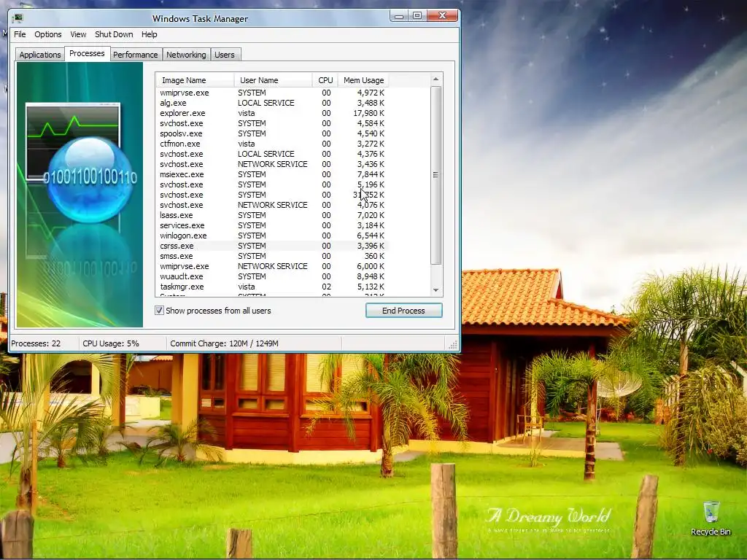Select the services.exe process
Image resolution: width=747 pixels, height=560 pixels.
pos(272,226)
